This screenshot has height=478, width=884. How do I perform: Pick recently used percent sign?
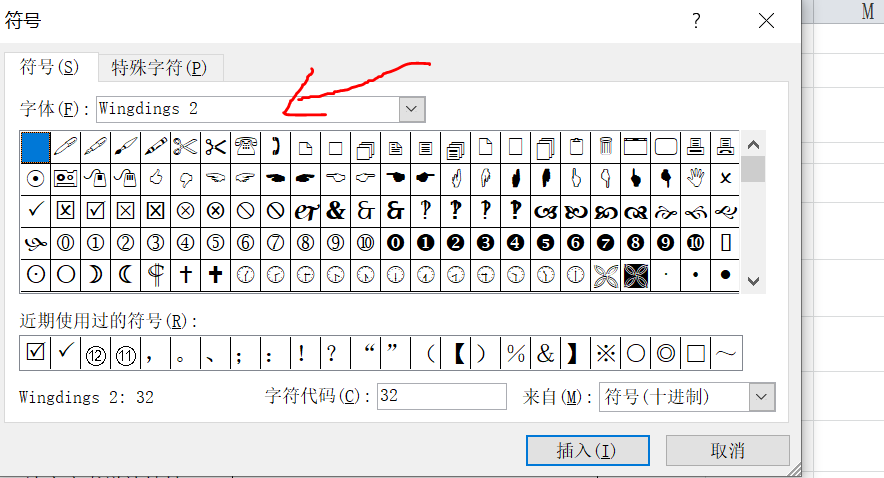(515, 353)
